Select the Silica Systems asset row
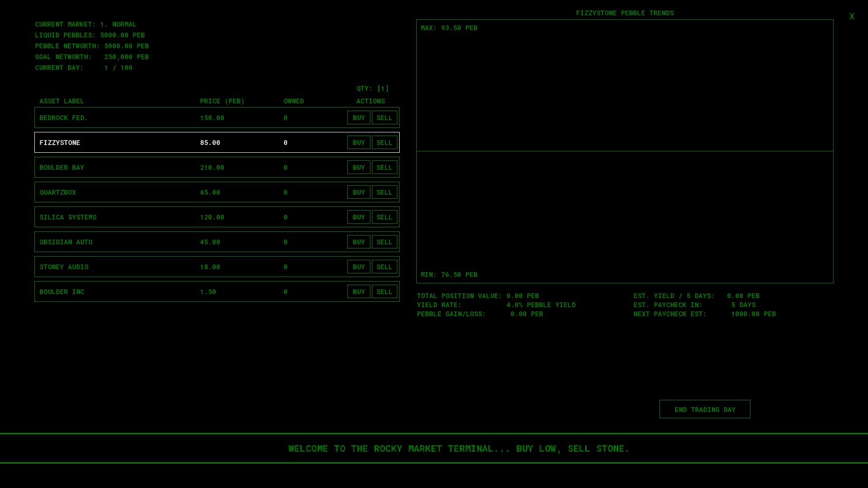 tap(217, 217)
